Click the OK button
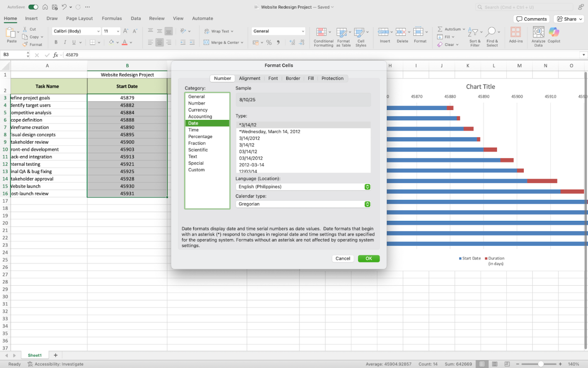The height and width of the screenshot is (368, 588). coord(368,258)
